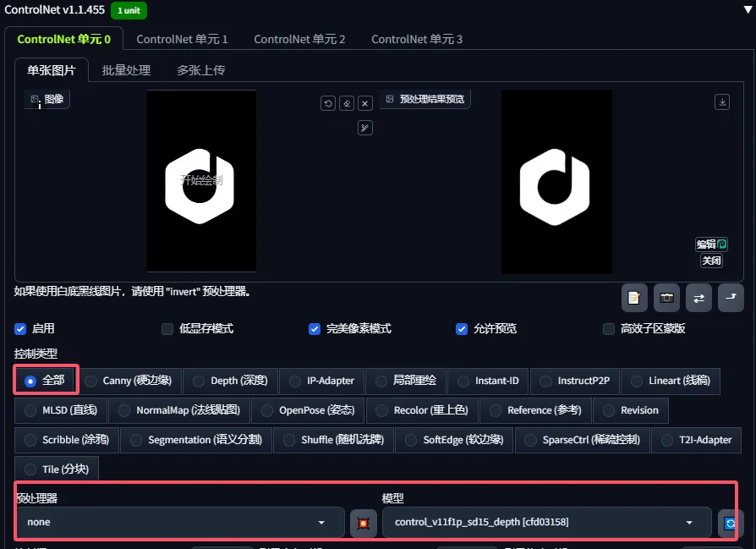Refresh the model list
Viewport: 756px width, 549px height.
(x=730, y=523)
